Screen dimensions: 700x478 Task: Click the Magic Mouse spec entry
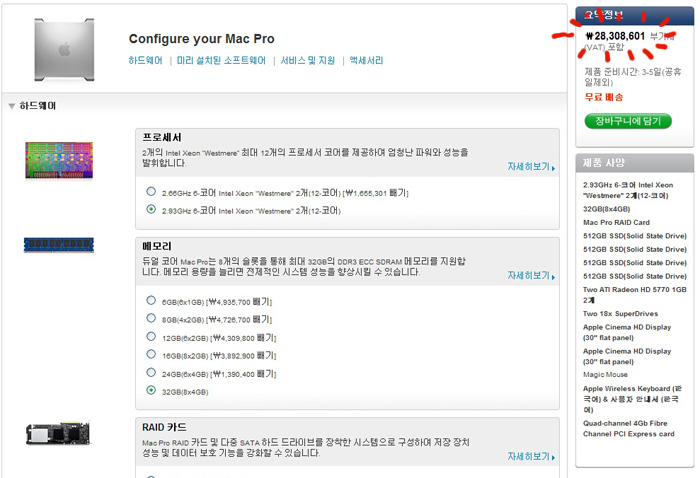coord(605,374)
